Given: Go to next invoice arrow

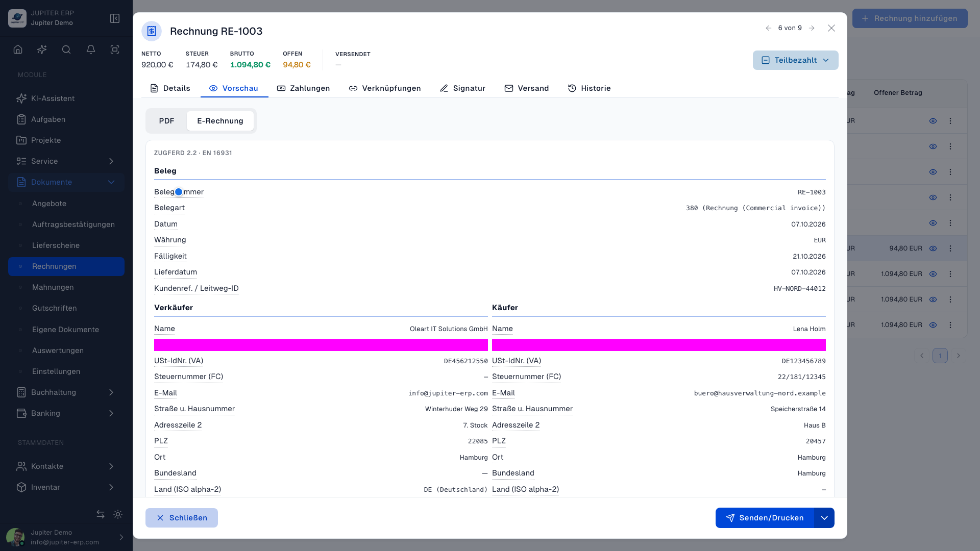Looking at the screenshot, I should [812, 28].
